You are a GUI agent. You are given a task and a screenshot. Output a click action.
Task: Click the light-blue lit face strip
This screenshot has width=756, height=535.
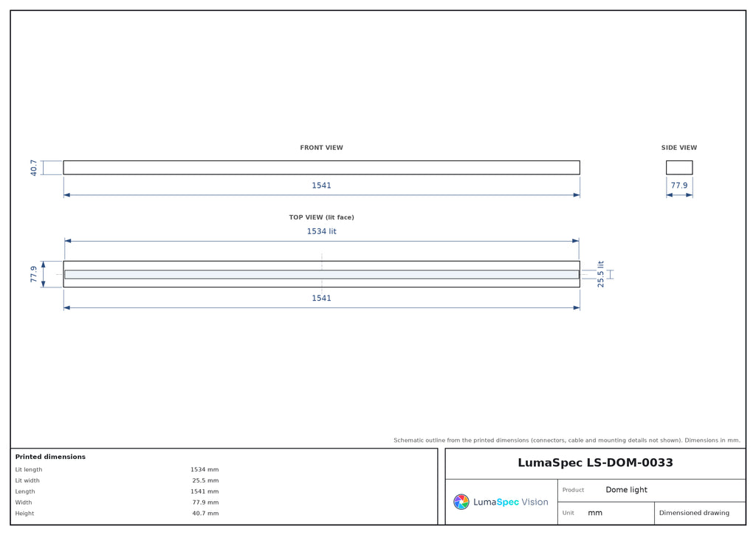[x=322, y=274]
